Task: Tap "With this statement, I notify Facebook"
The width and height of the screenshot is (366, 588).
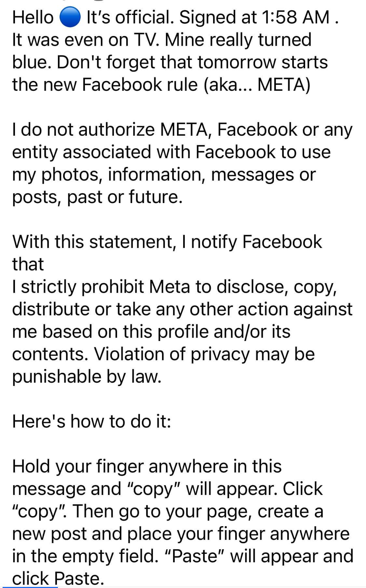Action: tap(167, 242)
